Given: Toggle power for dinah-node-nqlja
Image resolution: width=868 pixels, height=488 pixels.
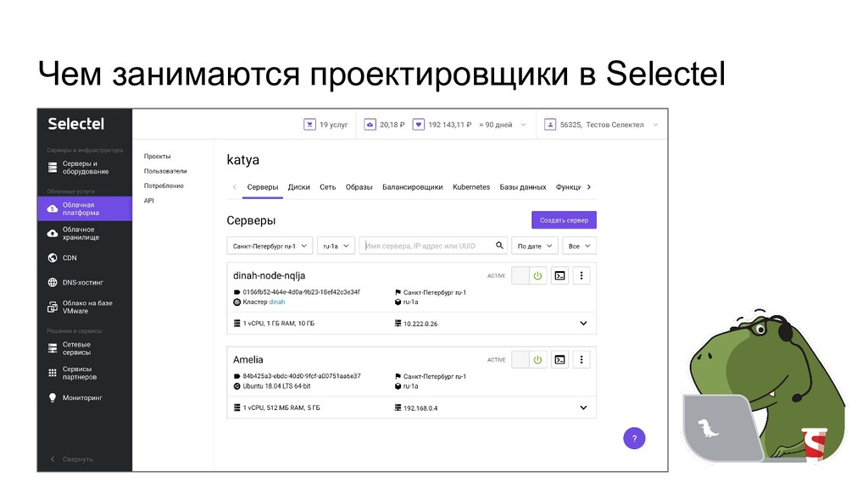Looking at the screenshot, I should pos(529,275).
